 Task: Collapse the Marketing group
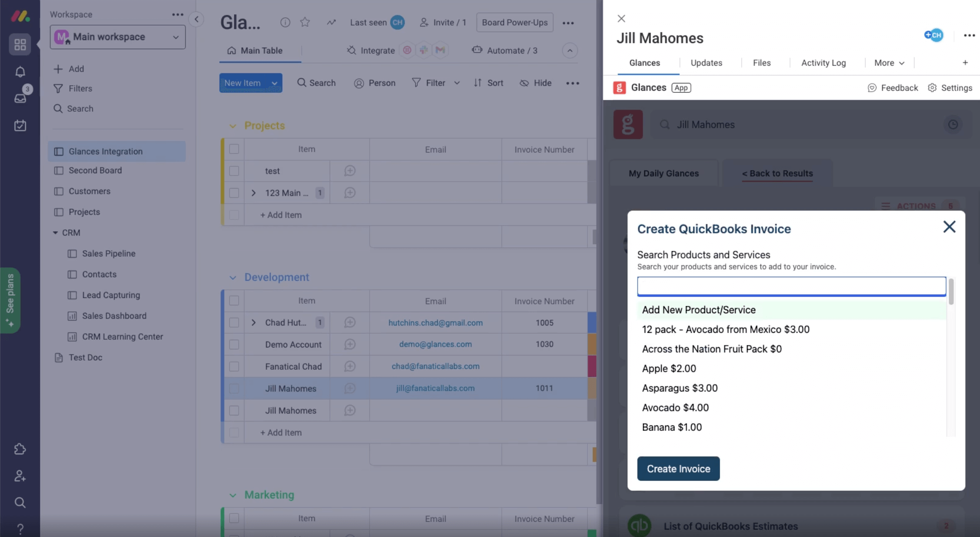point(233,495)
